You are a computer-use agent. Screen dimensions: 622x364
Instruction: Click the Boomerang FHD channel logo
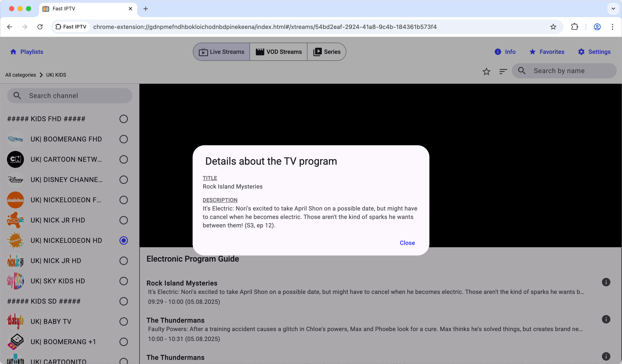pyautogui.click(x=15, y=139)
